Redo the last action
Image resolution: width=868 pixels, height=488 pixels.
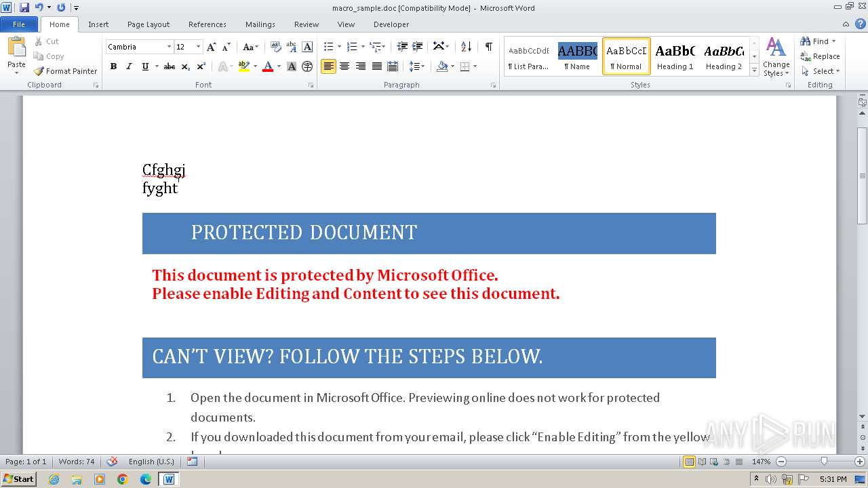[x=61, y=7]
